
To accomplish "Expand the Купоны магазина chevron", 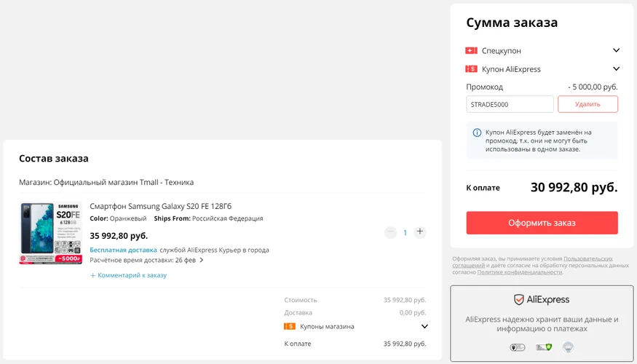I will coord(424,326).
